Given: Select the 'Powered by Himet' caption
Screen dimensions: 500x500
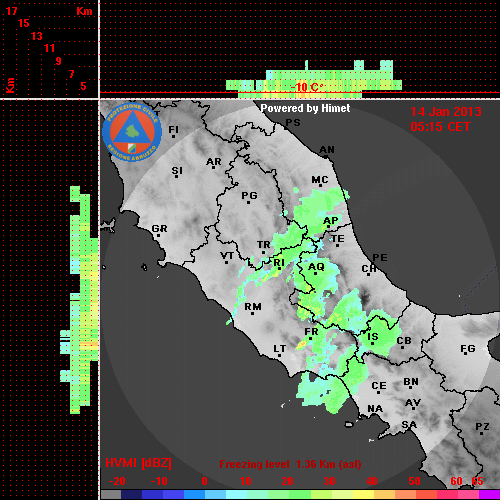Looking at the screenshot, I should point(305,108).
